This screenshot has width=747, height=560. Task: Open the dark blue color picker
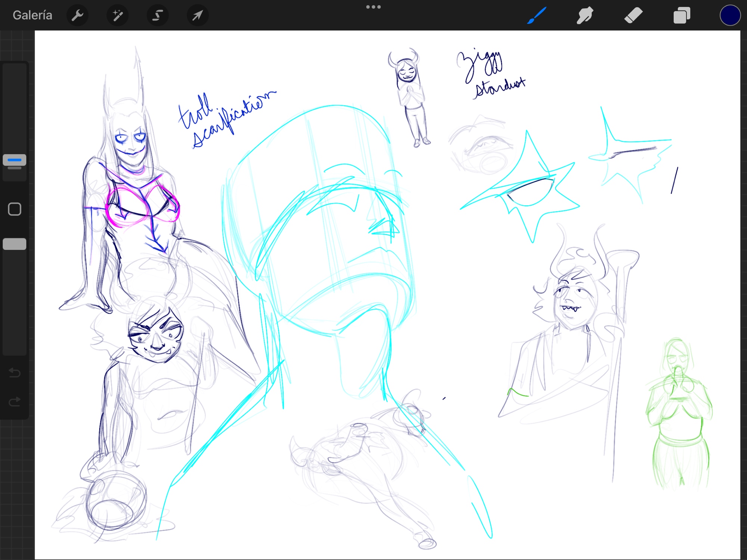point(730,15)
